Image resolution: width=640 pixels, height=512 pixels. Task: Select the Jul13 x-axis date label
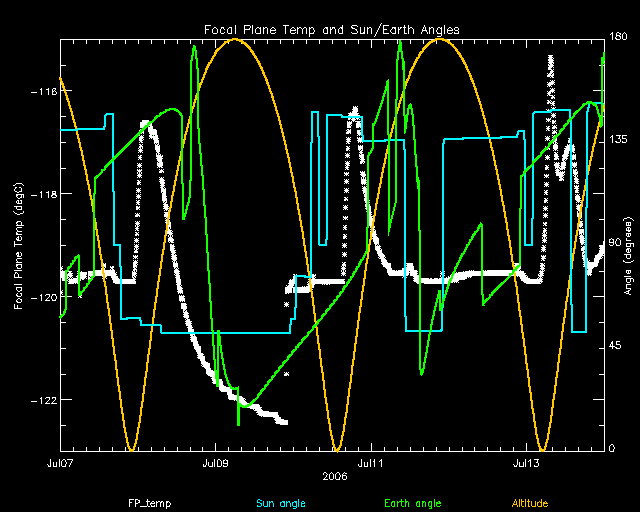point(527,464)
